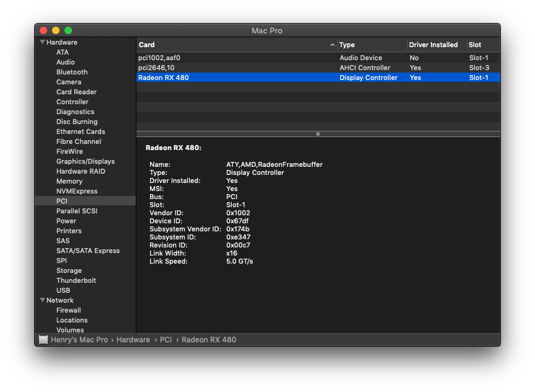535x392 pixels.
Task: Open Card Reader section
Action: [76, 92]
